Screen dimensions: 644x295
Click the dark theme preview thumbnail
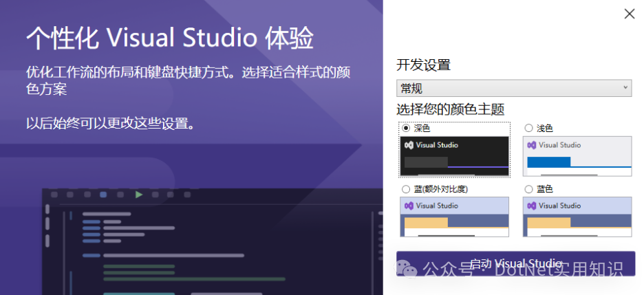454,156
